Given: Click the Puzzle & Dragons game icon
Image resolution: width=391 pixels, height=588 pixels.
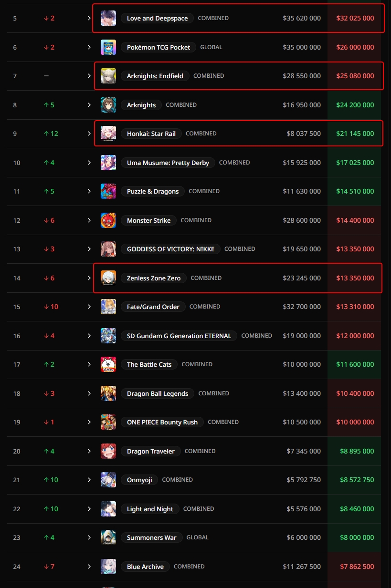Looking at the screenshot, I should [108, 191].
